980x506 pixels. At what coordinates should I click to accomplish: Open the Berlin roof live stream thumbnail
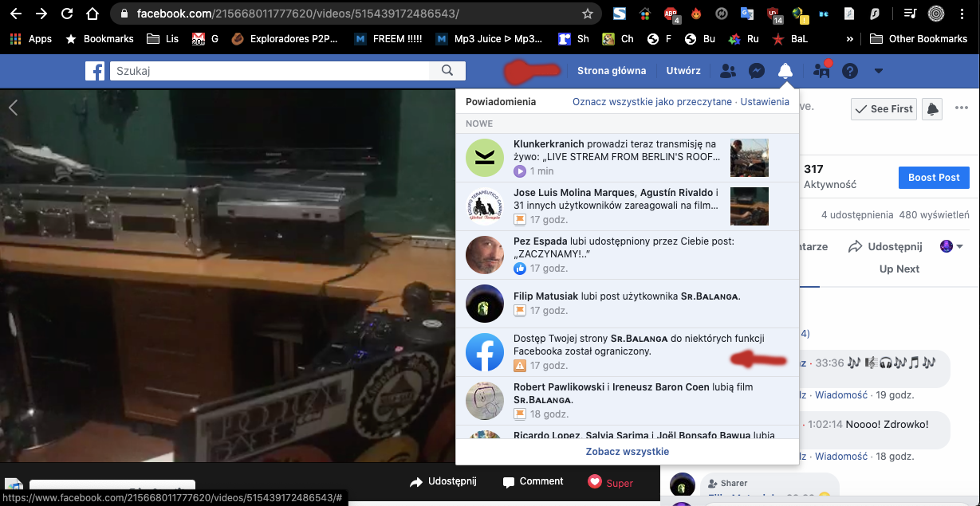coord(750,158)
